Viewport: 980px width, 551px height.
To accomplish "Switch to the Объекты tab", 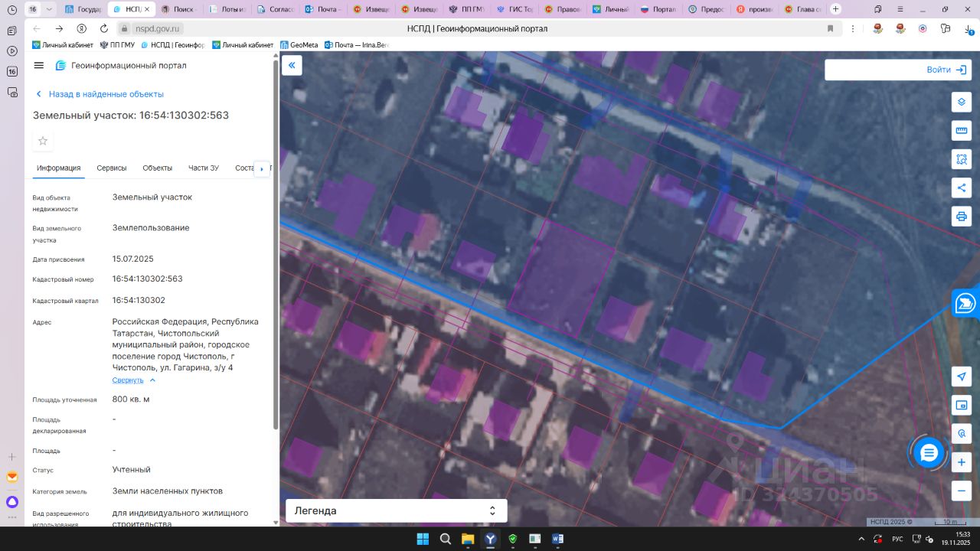I will coord(158,168).
